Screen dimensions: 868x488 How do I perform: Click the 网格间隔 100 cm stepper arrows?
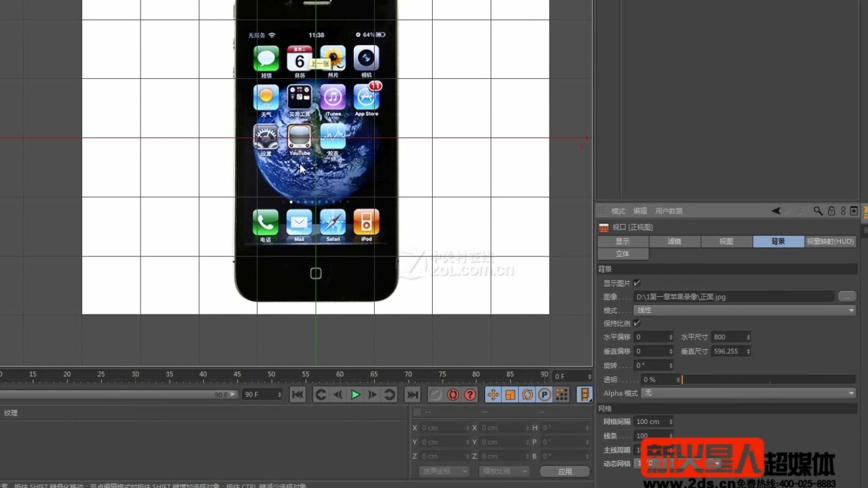coord(670,422)
